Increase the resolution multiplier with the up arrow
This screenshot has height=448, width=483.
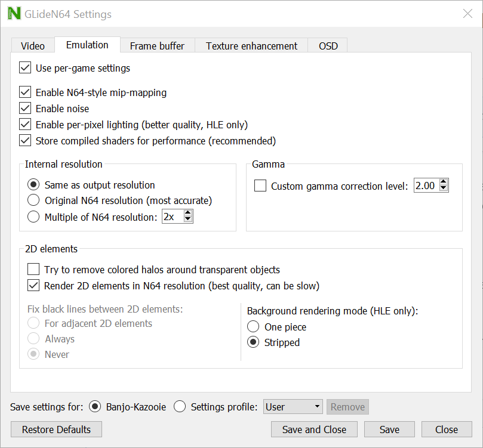click(189, 213)
